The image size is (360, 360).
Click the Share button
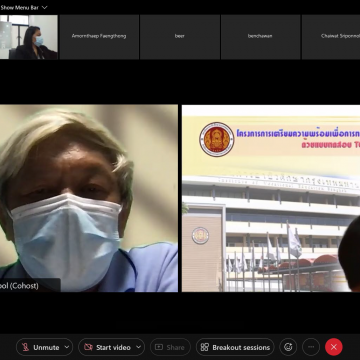pos(170,347)
